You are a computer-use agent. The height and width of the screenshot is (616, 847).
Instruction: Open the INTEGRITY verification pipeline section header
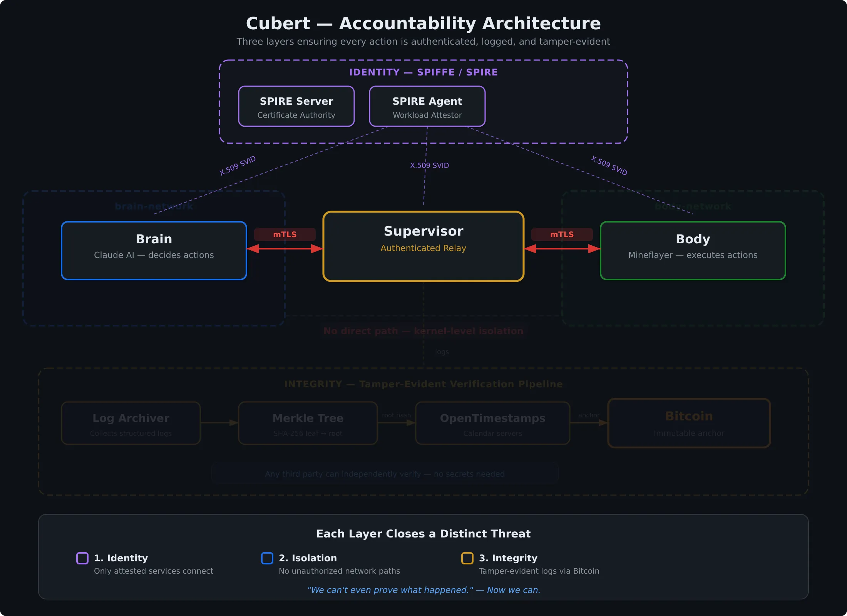(x=423, y=384)
